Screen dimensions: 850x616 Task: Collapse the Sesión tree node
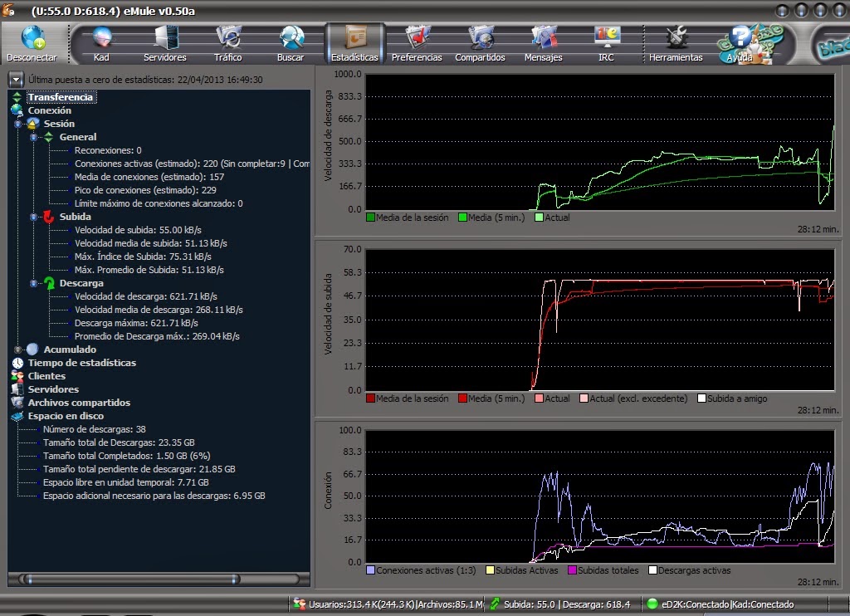pyautogui.click(x=17, y=124)
